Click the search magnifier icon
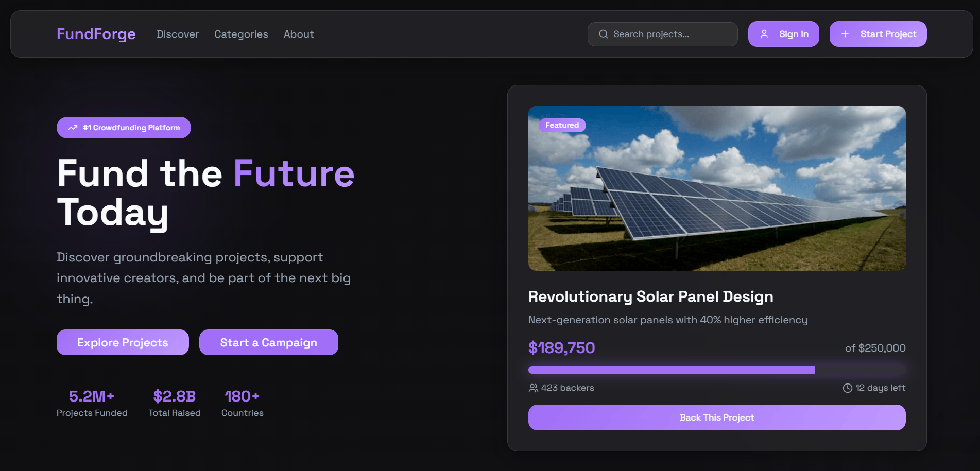 pos(603,34)
